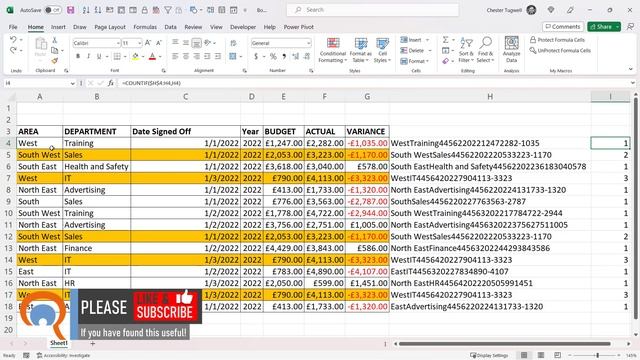Image resolution: width=640 pixels, height=360 pixels.
Task: Switch to the Developer tab
Action: pos(243,27)
